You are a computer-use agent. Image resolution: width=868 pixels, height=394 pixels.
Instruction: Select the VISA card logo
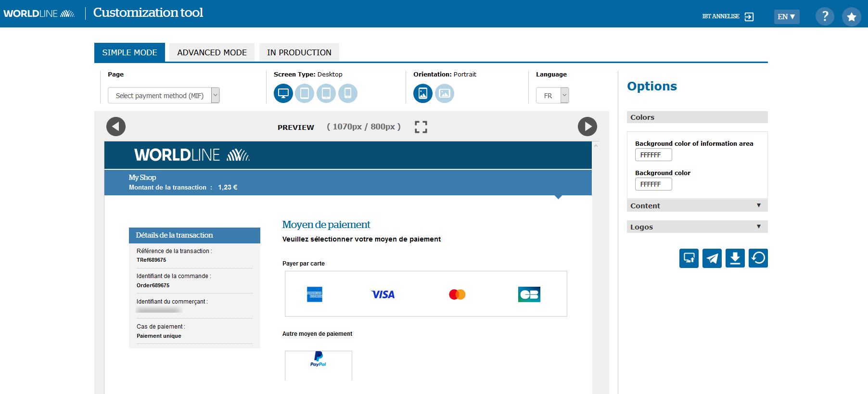[383, 294]
